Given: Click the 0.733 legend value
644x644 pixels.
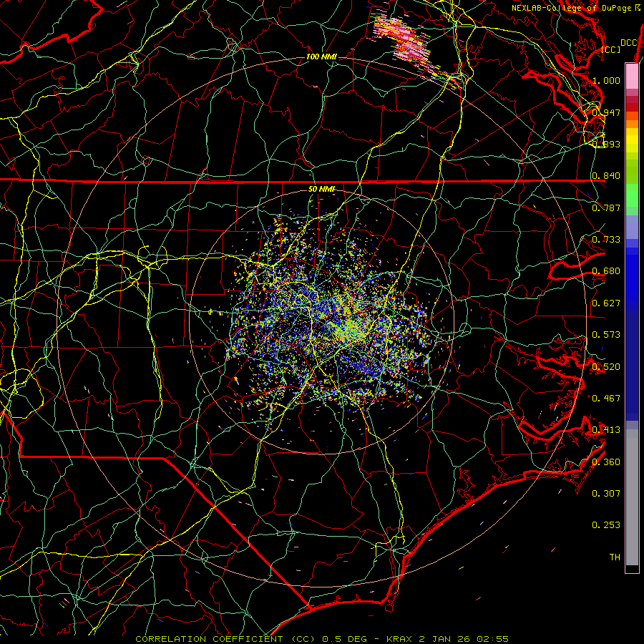Looking at the screenshot, I should [606, 239].
